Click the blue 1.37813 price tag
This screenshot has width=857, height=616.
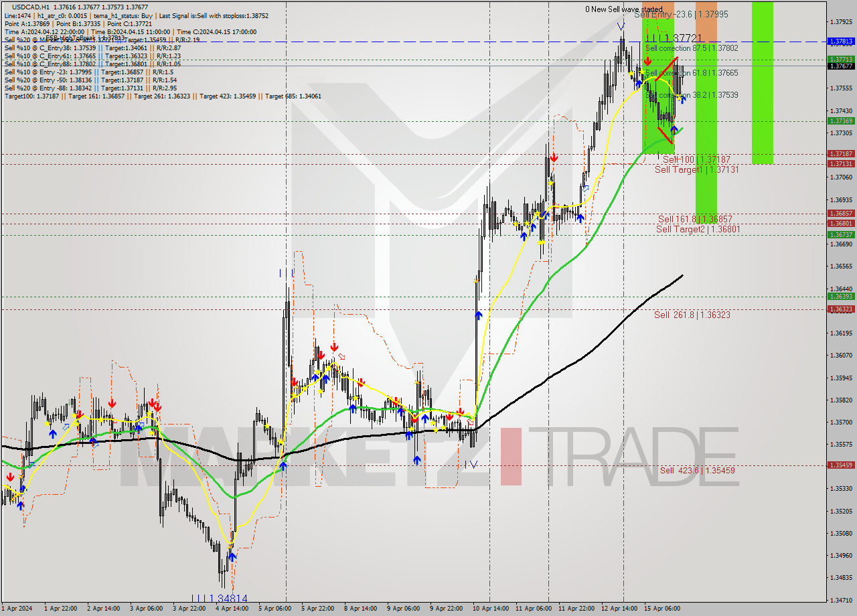[842, 42]
